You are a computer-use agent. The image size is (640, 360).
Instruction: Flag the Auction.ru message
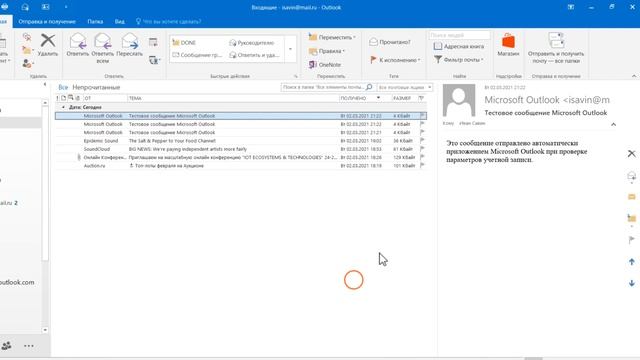pos(422,165)
